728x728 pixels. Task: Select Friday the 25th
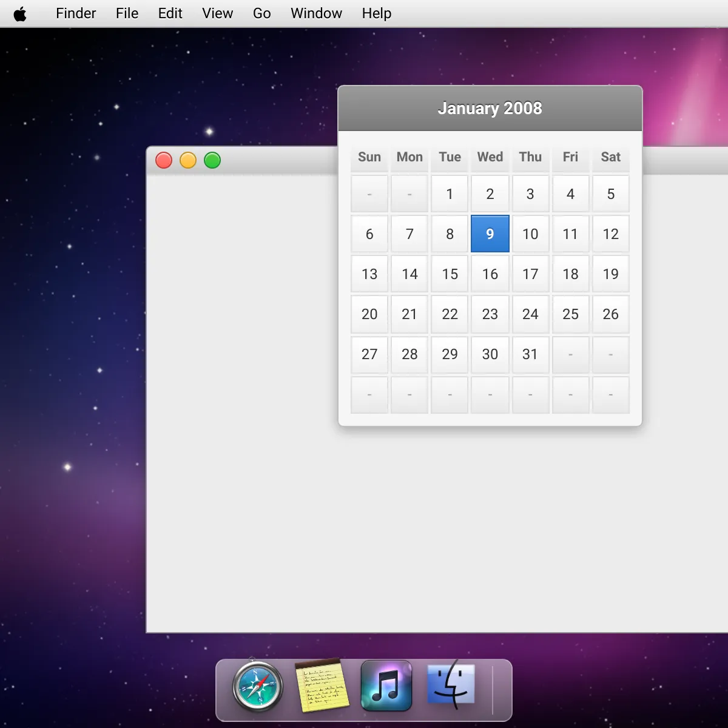click(570, 314)
